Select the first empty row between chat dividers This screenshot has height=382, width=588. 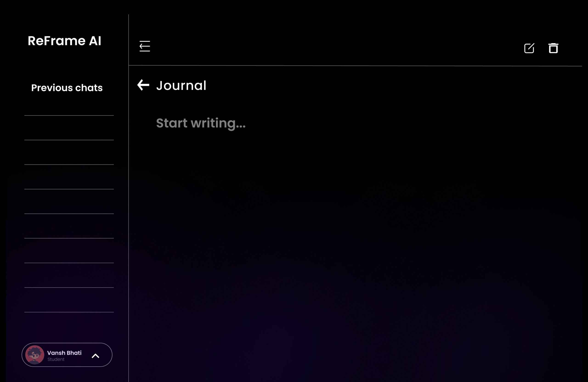69,128
